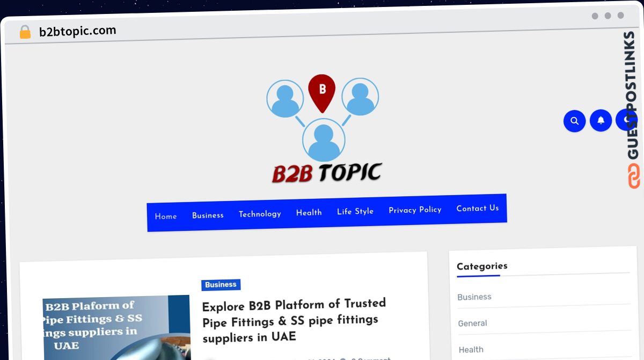Open the Privacy Policy menu item
The image size is (644, 360).
click(415, 210)
